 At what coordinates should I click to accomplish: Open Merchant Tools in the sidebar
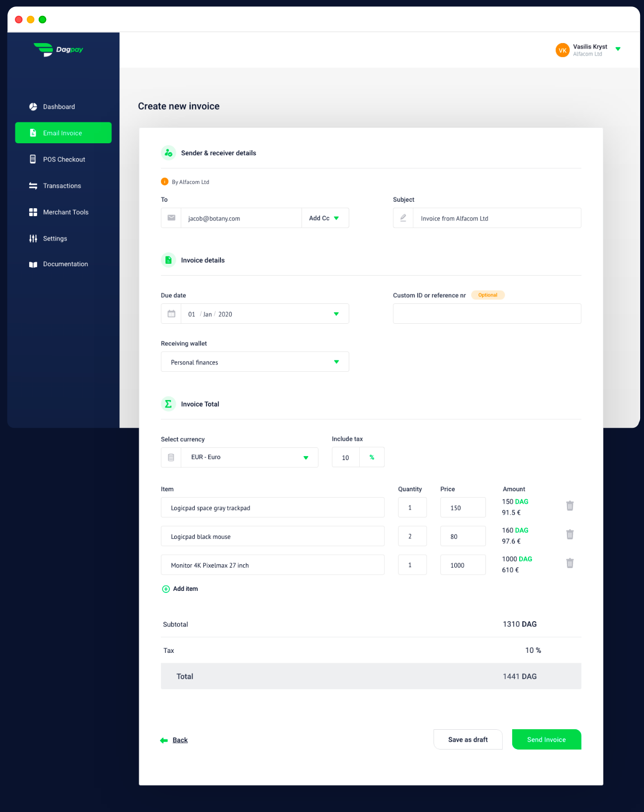pos(65,212)
